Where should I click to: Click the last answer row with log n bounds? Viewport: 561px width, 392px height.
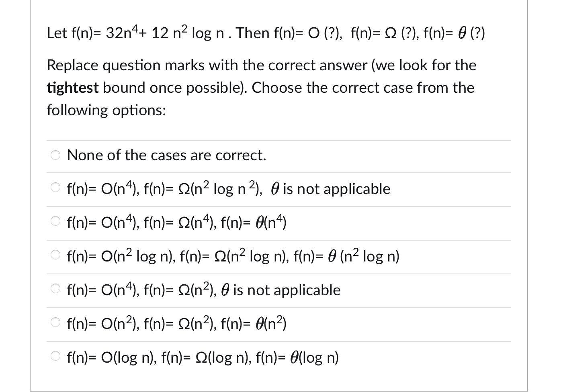(203, 357)
